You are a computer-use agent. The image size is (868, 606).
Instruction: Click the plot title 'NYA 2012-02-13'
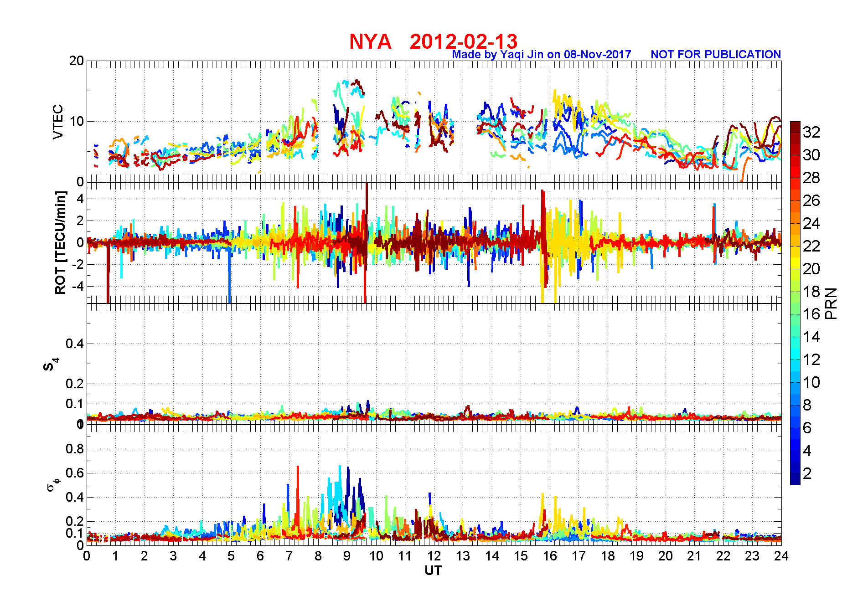tap(434, 41)
